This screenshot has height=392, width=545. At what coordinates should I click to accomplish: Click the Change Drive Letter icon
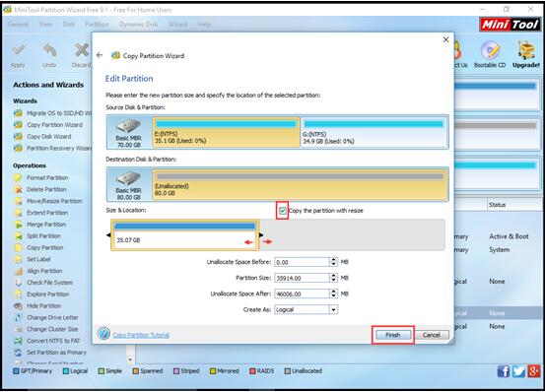tap(18, 317)
